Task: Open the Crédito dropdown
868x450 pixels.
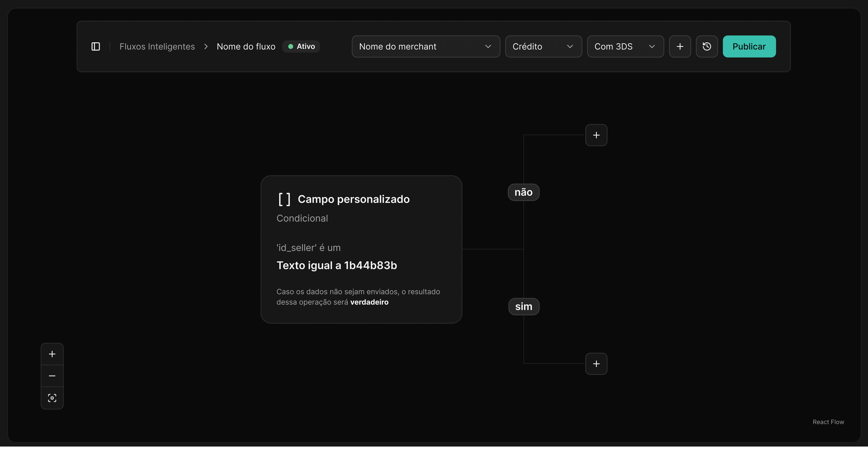Action: coord(543,46)
